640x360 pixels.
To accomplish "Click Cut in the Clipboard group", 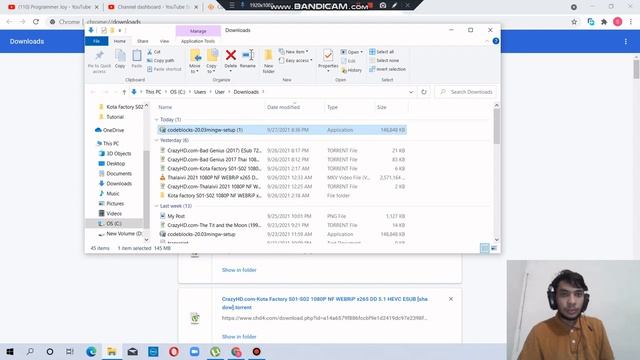I will (154, 52).
